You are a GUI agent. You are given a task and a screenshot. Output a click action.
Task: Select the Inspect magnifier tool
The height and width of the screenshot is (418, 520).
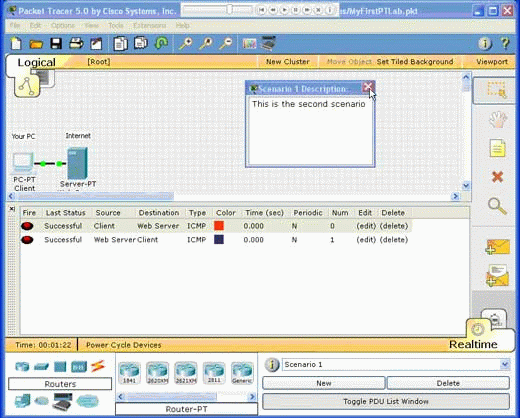497,206
